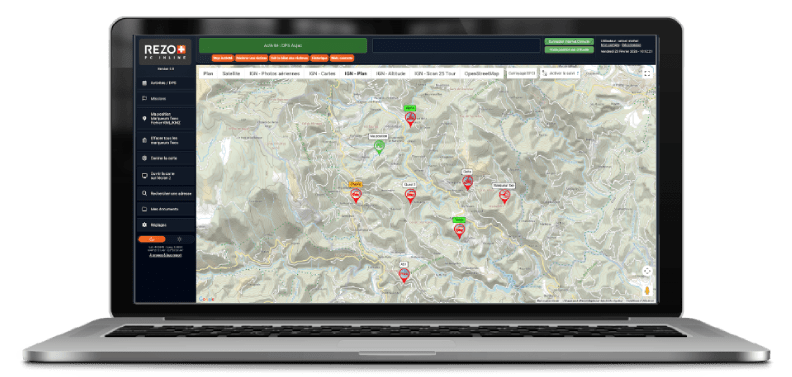Select the OpenStreetMap layer tab
Screen dimensions: 792x377
click(482, 74)
